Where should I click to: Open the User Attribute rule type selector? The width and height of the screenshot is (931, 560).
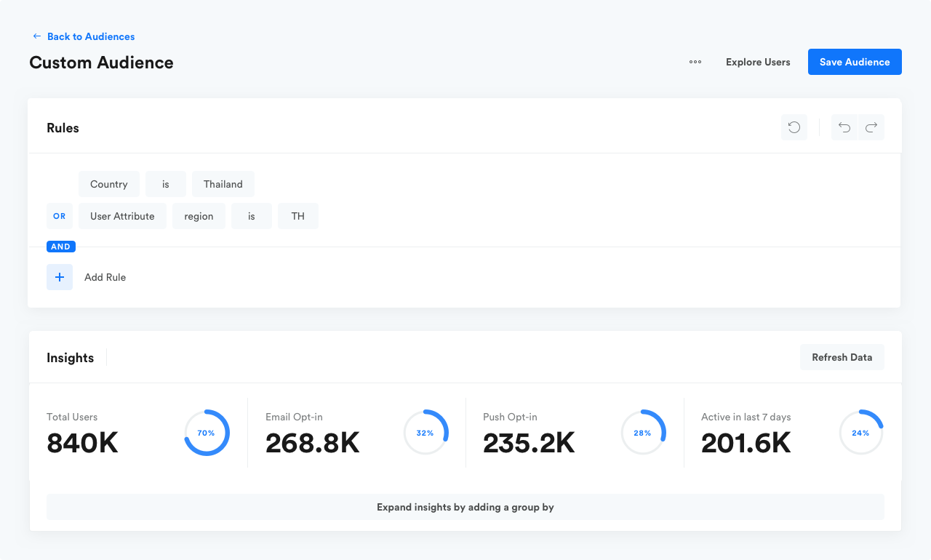coord(122,216)
